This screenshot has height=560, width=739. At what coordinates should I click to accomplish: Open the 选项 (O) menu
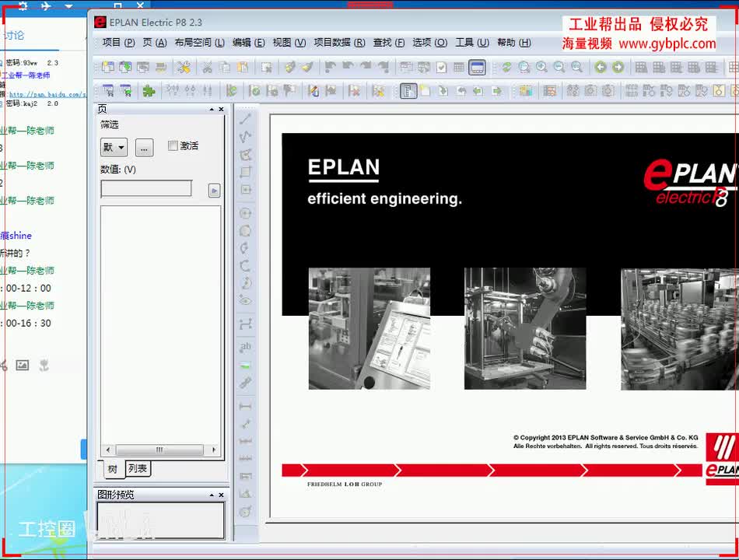(430, 43)
